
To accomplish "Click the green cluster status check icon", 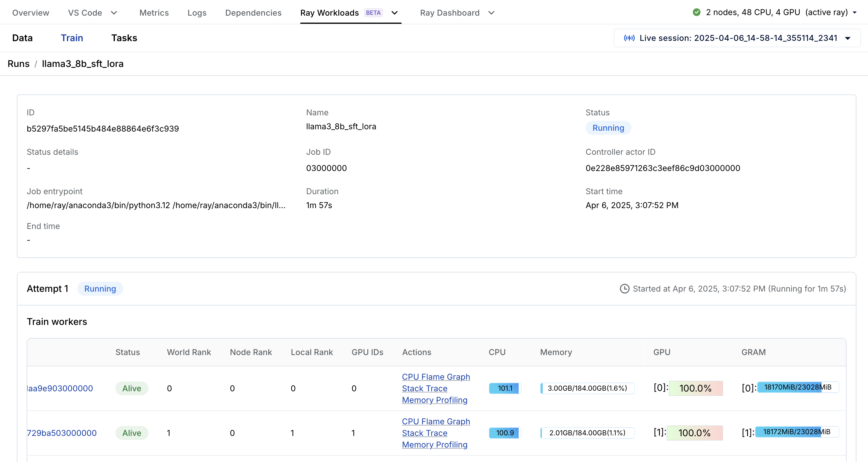I will [696, 12].
